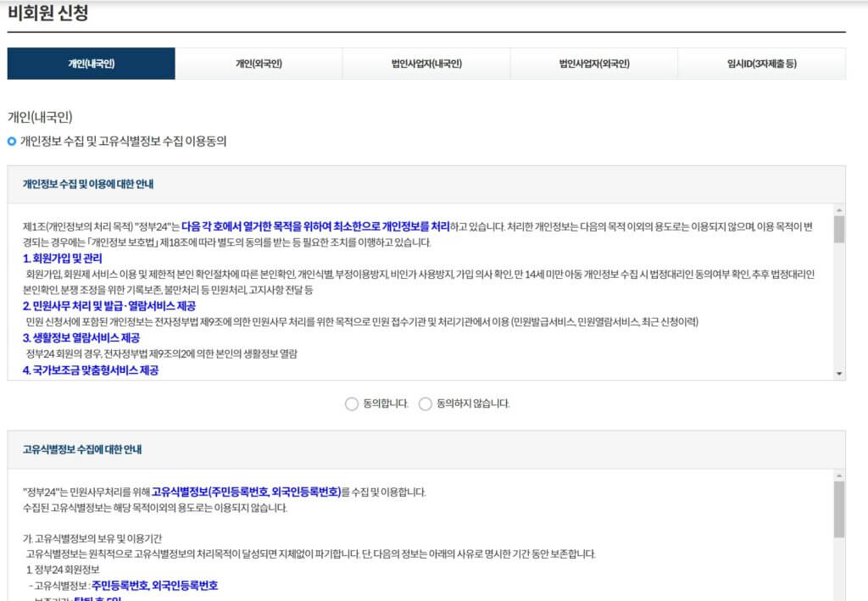Click the line 가. 고유식별정보의 보유 및 이용기간

pos(92,538)
